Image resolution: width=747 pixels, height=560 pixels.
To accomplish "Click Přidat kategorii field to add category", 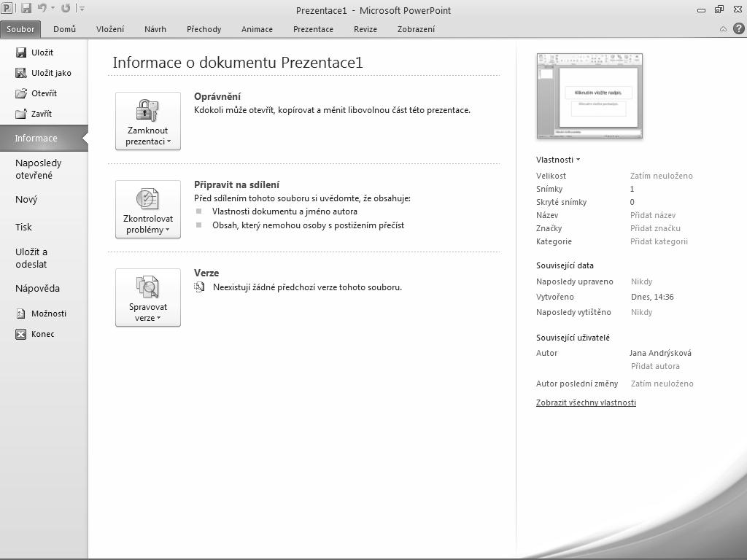I will pos(659,241).
